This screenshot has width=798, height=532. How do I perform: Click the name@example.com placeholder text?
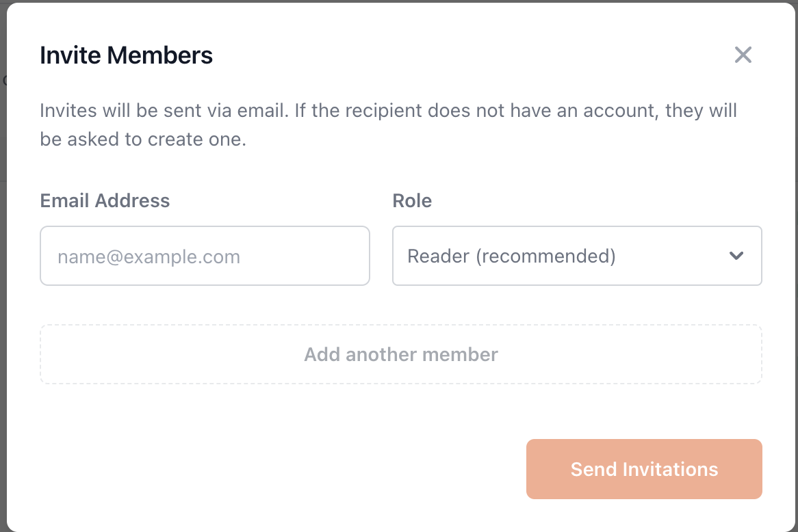[149, 257]
